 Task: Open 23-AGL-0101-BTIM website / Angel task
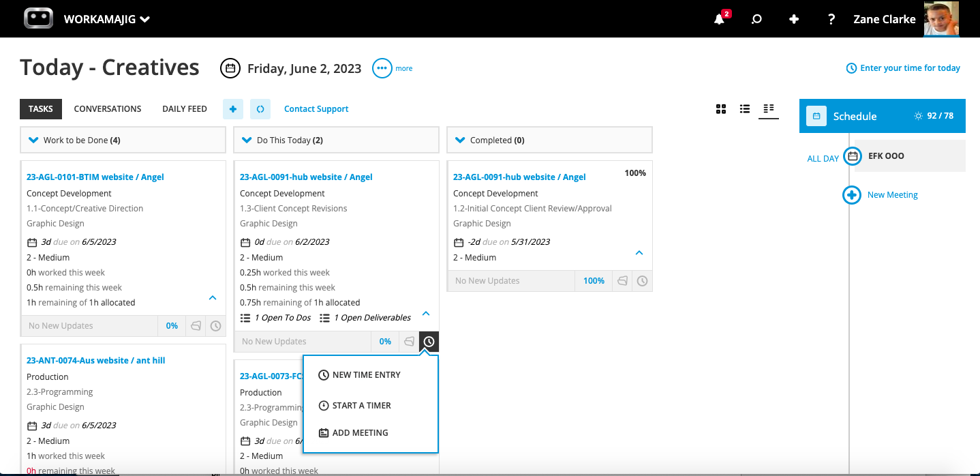(x=95, y=177)
